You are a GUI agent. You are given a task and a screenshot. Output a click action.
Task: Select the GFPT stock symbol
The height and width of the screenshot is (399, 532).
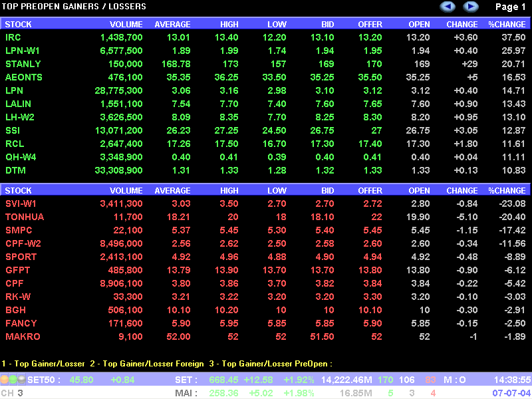18,271
